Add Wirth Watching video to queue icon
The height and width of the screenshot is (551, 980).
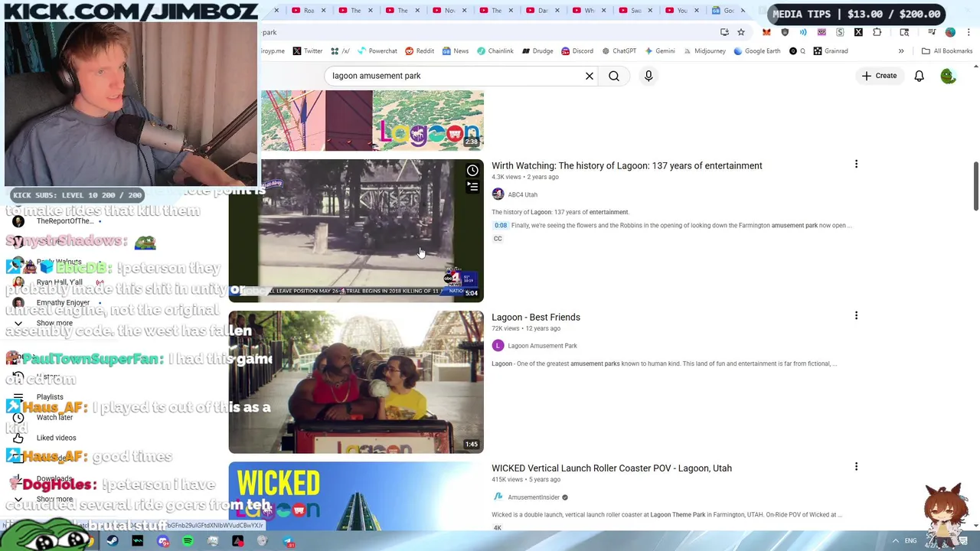[472, 187]
